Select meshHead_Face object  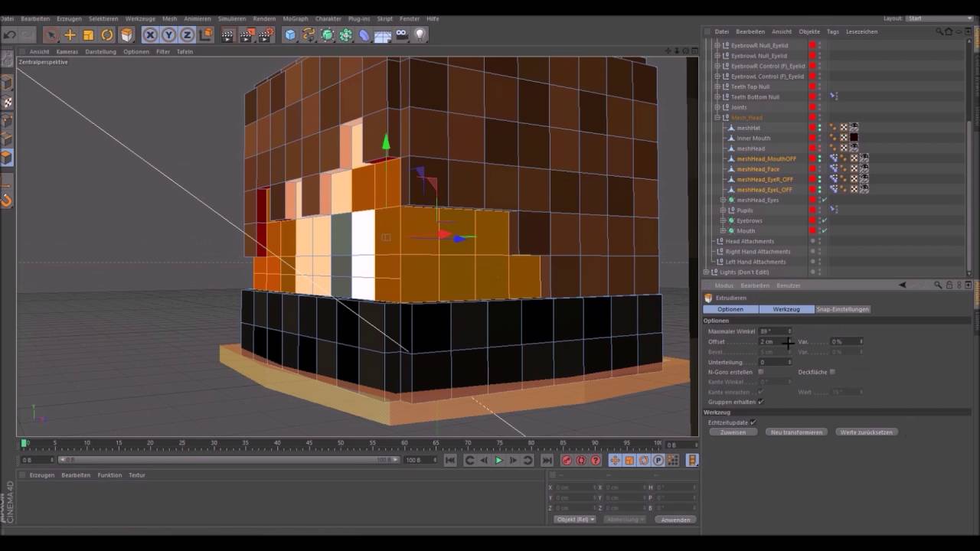758,169
